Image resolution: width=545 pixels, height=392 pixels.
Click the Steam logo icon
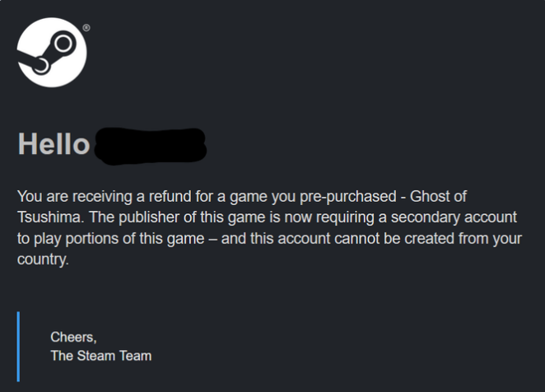click(x=51, y=53)
